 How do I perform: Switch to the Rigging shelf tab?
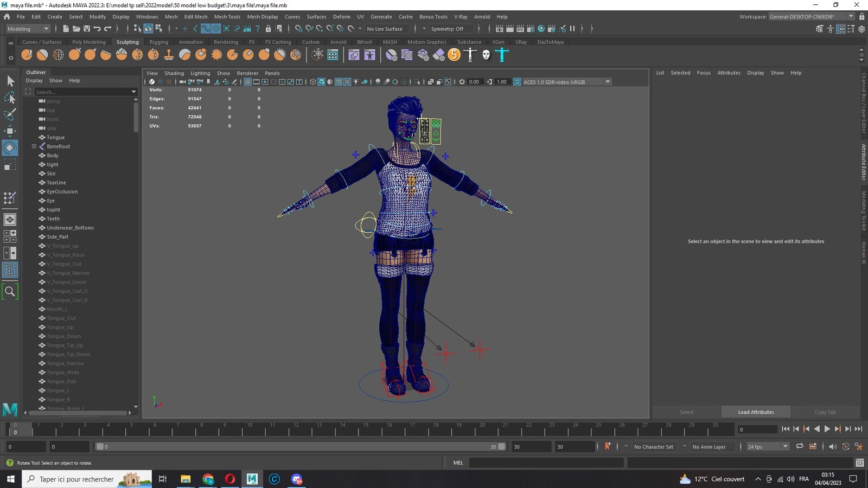[x=158, y=42]
